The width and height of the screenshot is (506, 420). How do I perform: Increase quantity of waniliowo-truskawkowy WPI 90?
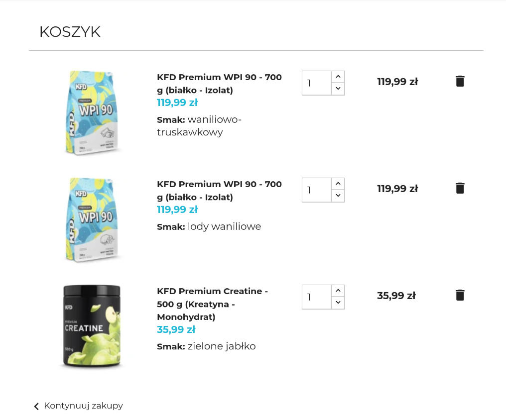(x=338, y=77)
